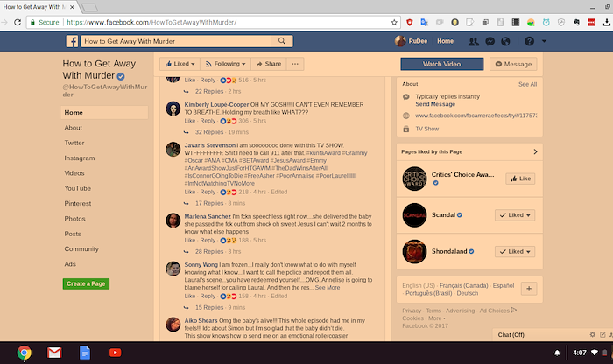Open YouTube app from the shelf
The width and height of the screenshot is (613, 364).
click(x=116, y=353)
